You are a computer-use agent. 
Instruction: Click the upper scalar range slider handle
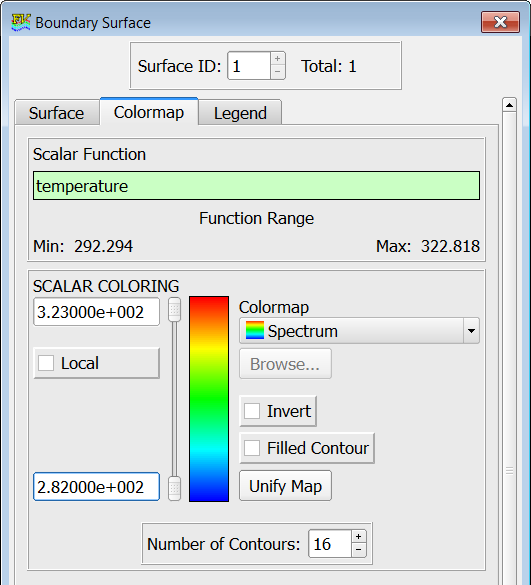coord(174,309)
